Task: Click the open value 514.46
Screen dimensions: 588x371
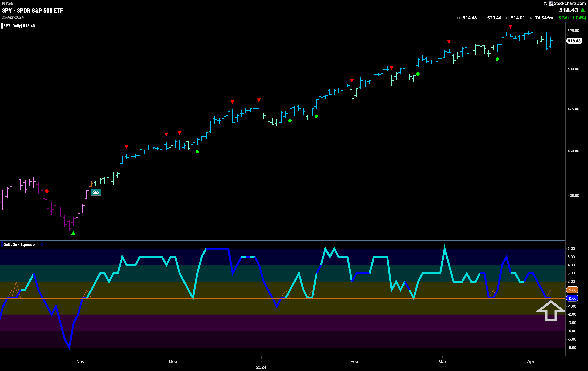Action: [x=470, y=18]
